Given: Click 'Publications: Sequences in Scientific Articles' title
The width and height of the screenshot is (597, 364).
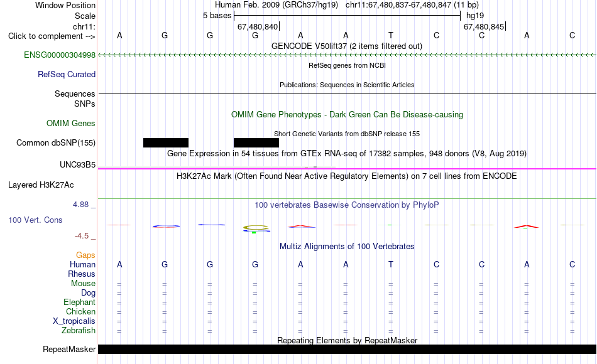Looking at the screenshot, I should 347,85.
